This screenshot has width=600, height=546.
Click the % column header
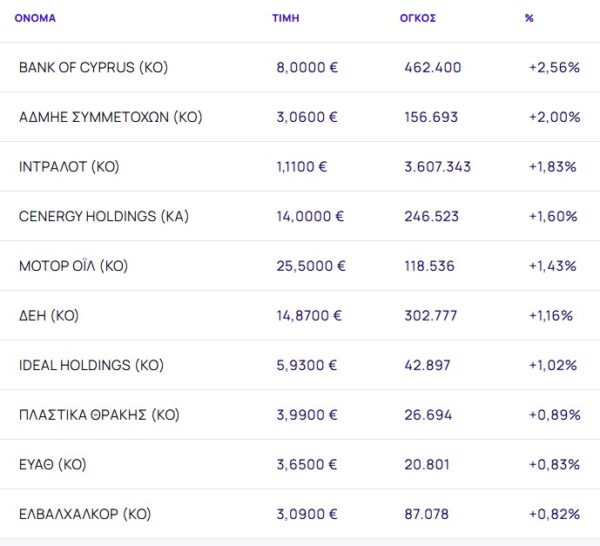[x=528, y=18]
